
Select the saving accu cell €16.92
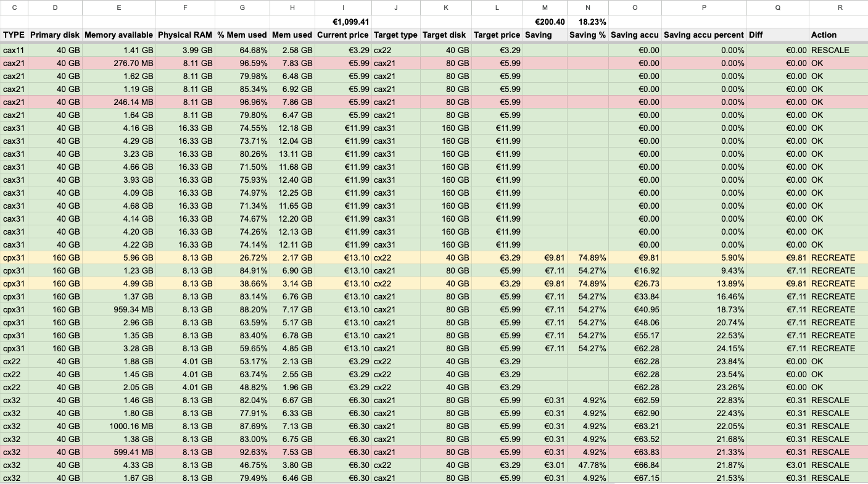click(635, 270)
